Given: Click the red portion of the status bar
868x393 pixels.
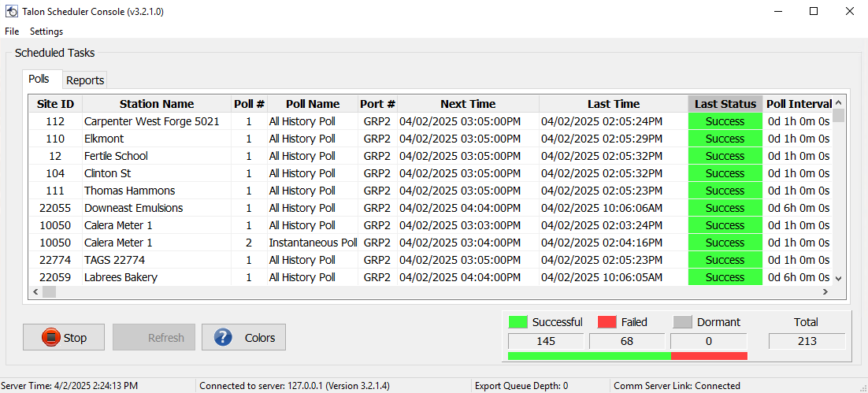Looking at the screenshot, I should pyautogui.click(x=709, y=355).
